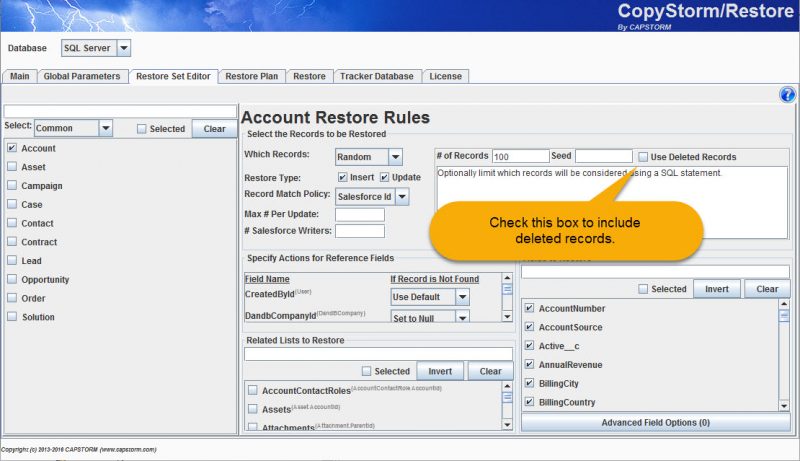800x461 pixels.
Task: Uncheck the AnnualRevenue field
Action: (x=530, y=365)
